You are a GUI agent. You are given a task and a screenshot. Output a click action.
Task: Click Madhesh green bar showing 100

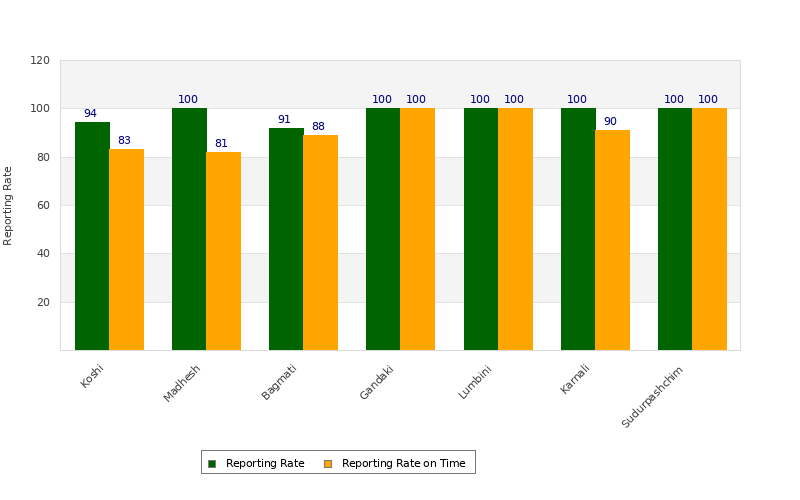(189, 229)
